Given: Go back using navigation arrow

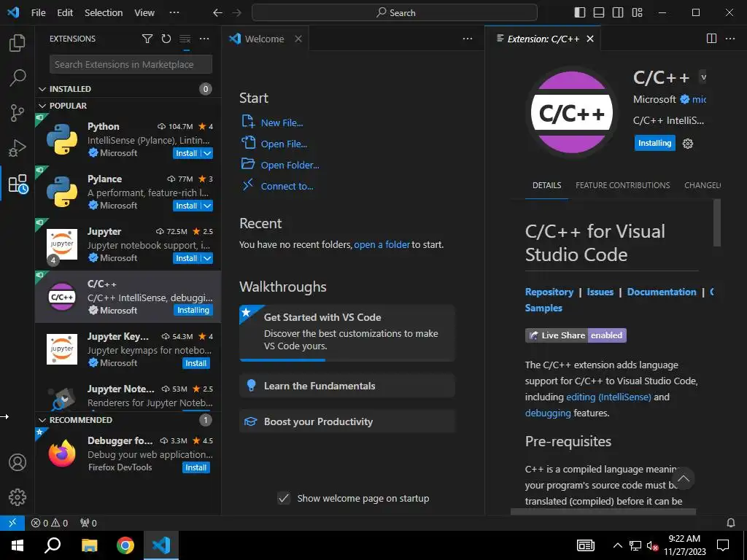Looking at the screenshot, I should [x=217, y=13].
